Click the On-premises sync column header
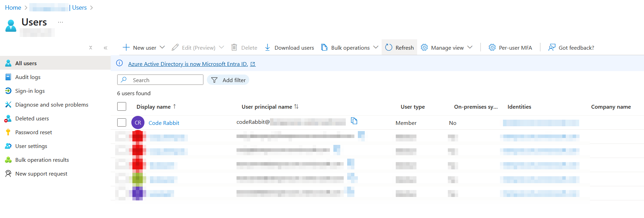Screen dimensions: 644x218 [x=476, y=107]
